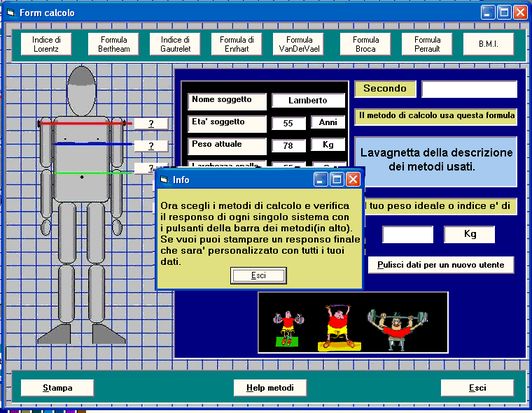
Task: Open Help metodi
Action: pos(270,388)
